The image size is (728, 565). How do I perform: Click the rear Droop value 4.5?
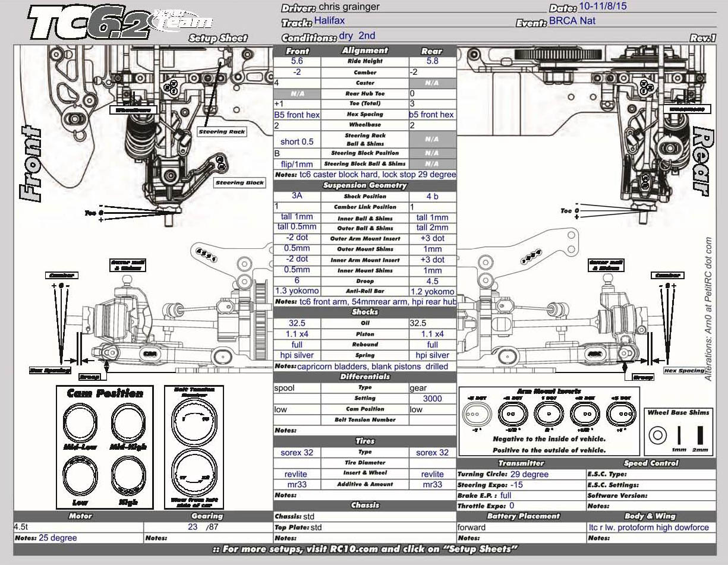click(433, 281)
